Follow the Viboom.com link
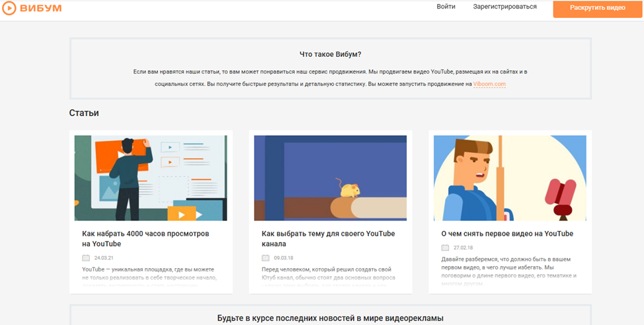The image size is (644, 325). (489, 84)
